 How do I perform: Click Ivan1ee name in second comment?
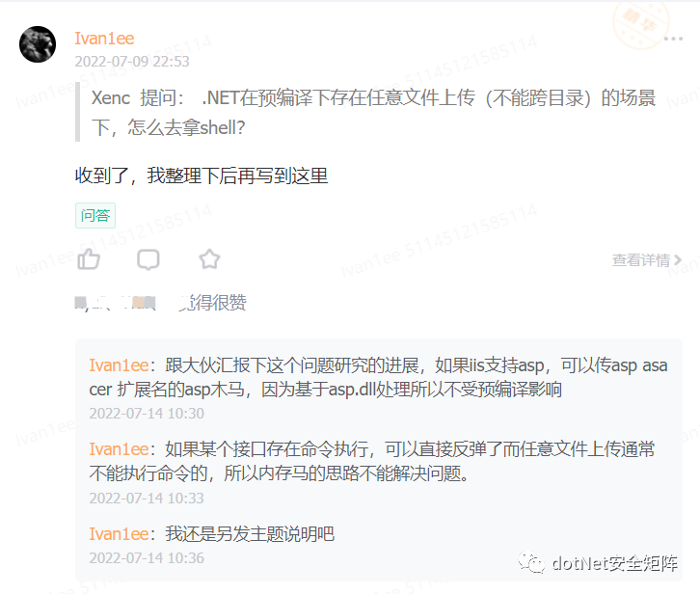tap(119, 449)
